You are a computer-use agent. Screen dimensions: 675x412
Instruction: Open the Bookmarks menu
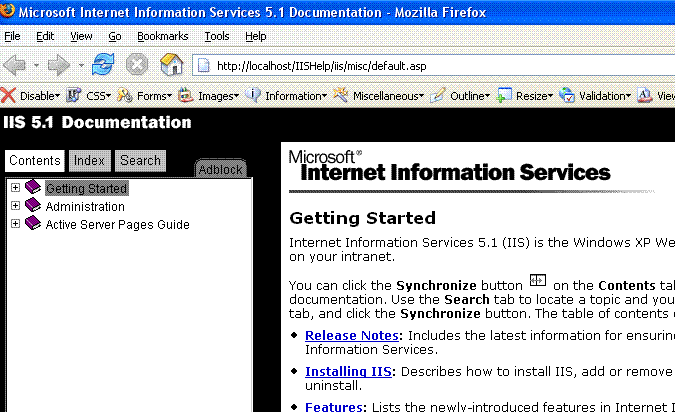[162, 36]
